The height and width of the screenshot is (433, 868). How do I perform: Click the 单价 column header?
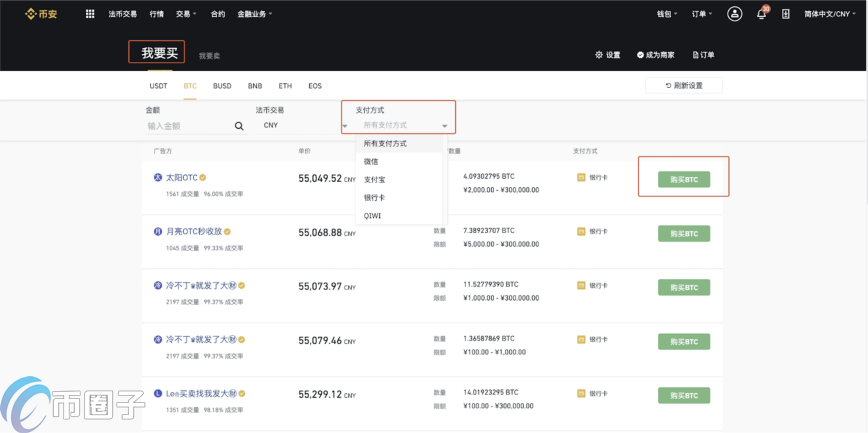(304, 151)
